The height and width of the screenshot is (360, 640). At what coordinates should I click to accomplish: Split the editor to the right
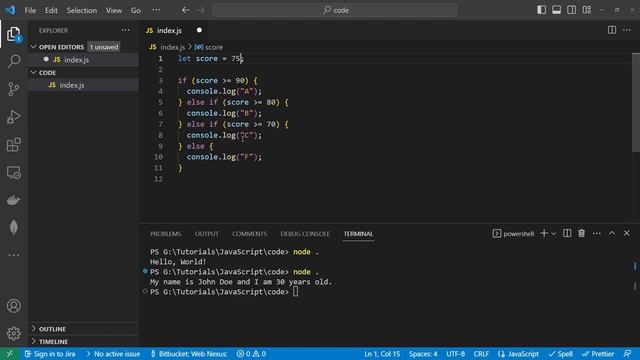611,30
